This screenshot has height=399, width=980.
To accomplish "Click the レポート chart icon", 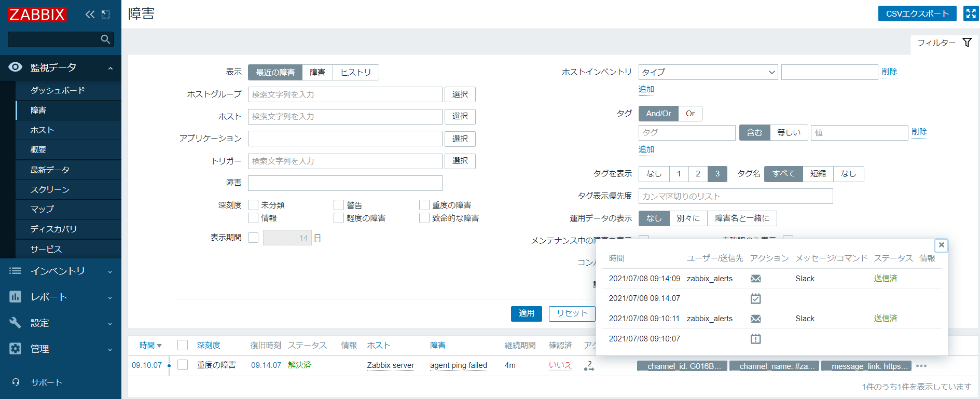I will click(16, 297).
